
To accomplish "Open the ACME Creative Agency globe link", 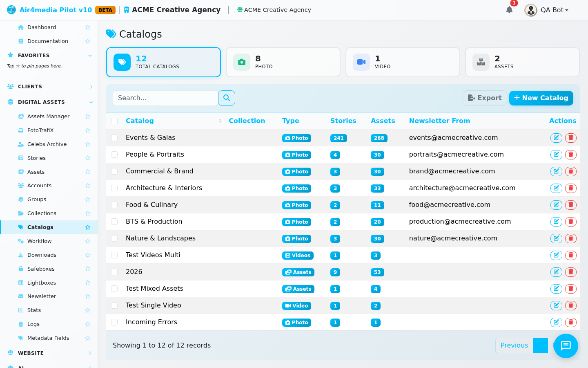I will click(274, 10).
